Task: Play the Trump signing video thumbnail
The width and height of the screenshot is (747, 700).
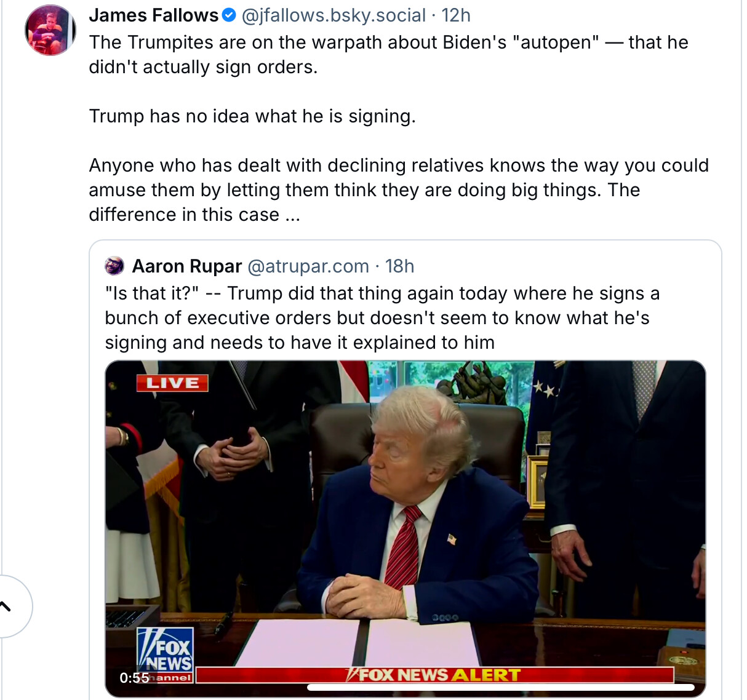Action: coord(405,528)
